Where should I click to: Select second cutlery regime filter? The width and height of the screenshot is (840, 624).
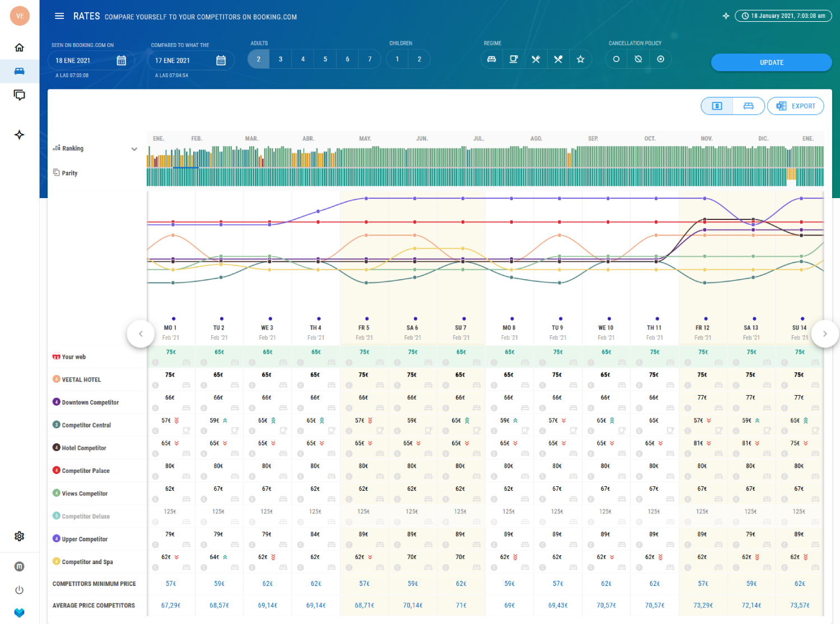pos(558,59)
